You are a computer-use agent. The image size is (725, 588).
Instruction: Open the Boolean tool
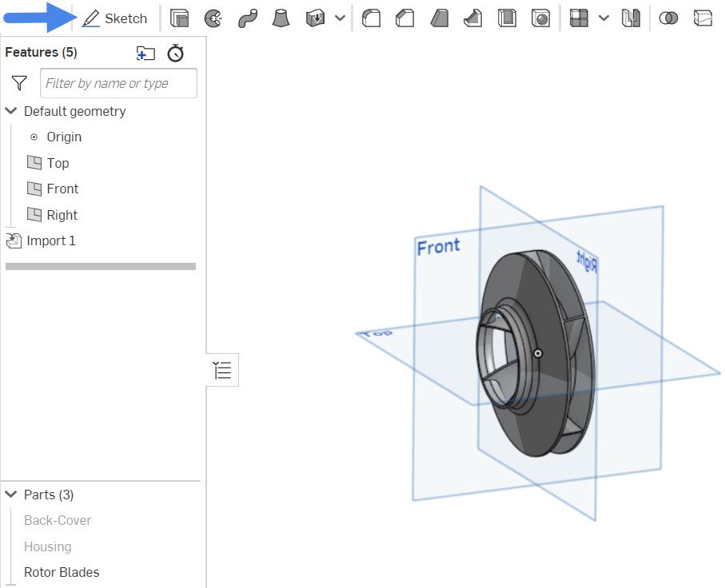(x=668, y=18)
